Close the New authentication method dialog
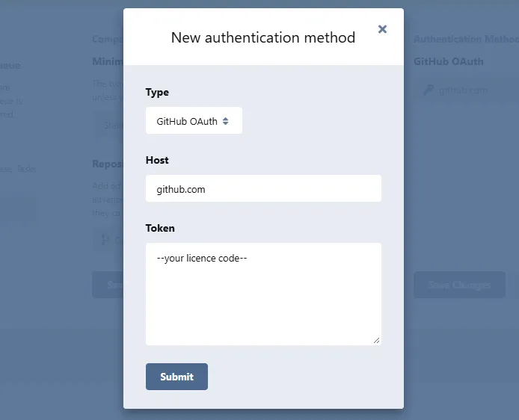Screen dimensions: 519x420 click(382, 29)
